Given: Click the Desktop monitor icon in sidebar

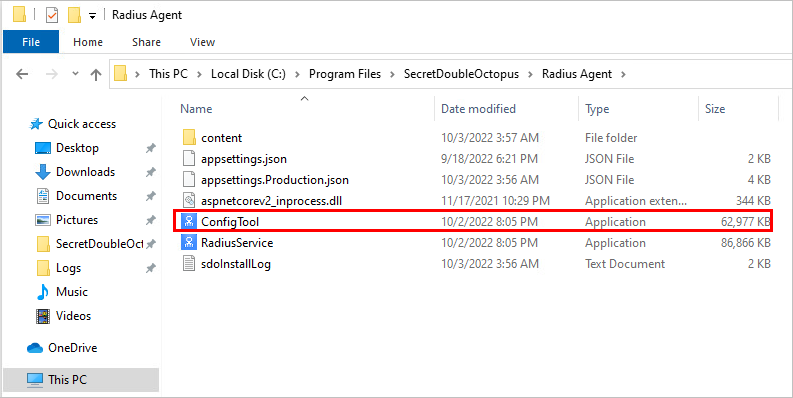Looking at the screenshot, I should [43, 148].
